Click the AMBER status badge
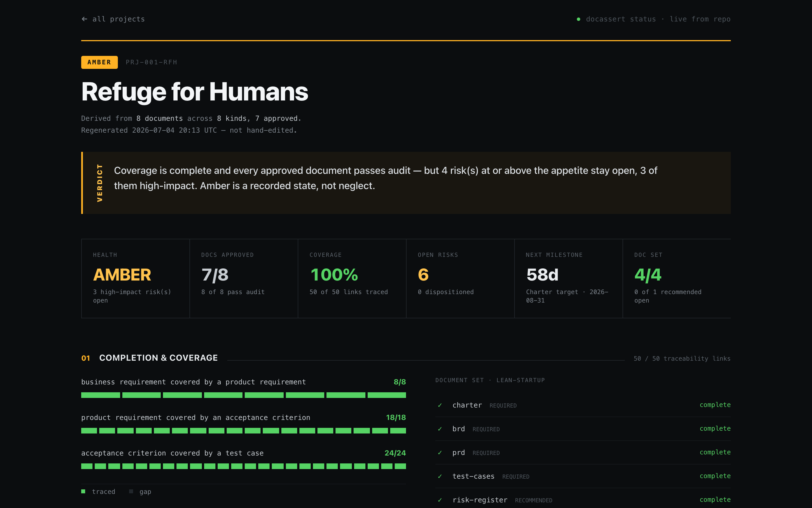The width and height of the screenshot is (812, 508). [x=99, y=62]
